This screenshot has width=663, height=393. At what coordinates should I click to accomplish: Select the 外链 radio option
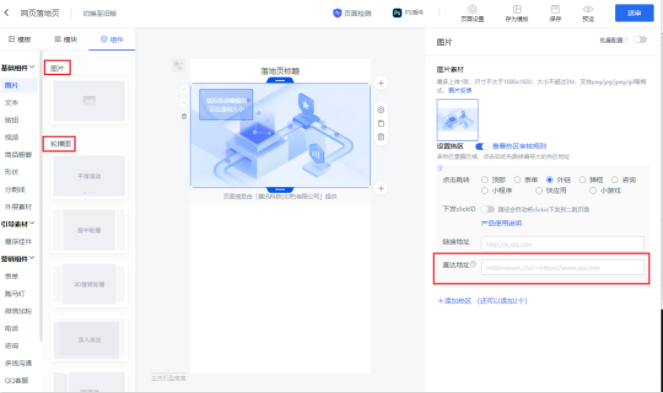click(x=549, y=180)
